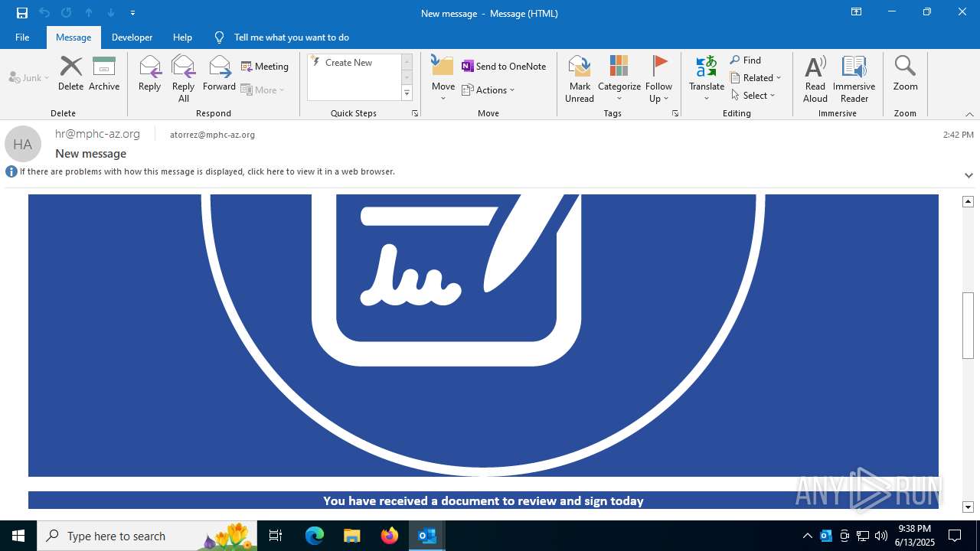This screenshot has height=551, width=980.
Task: Click the Meeting reply button
Action: [265, 67]
